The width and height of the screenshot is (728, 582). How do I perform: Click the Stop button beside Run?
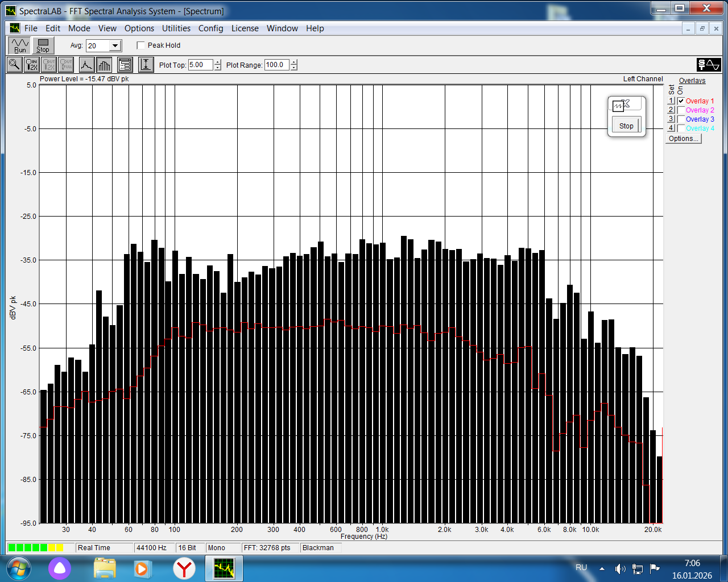click(x=43, y=45)
